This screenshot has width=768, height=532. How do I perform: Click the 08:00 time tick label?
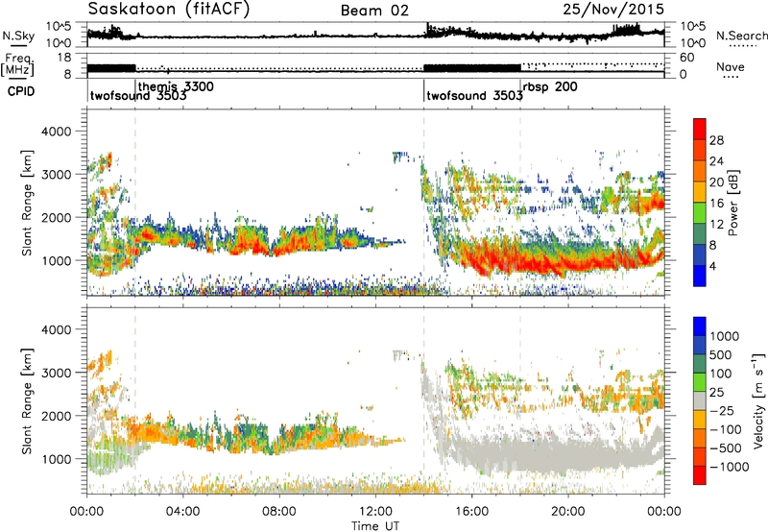pos(279,512)
